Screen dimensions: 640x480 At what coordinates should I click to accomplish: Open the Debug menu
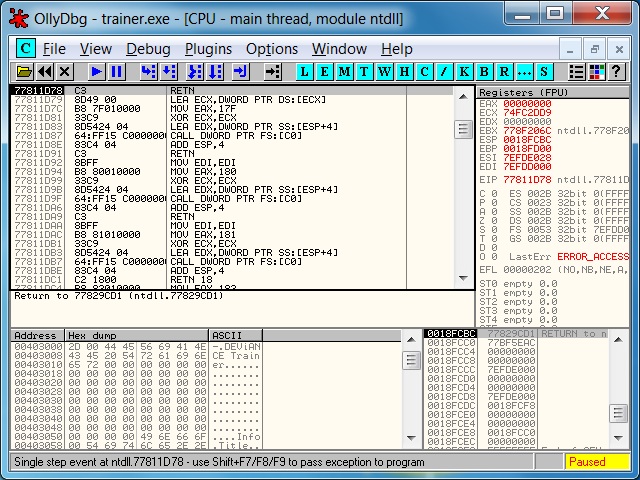pyautogui.click(x=148, y=49)
